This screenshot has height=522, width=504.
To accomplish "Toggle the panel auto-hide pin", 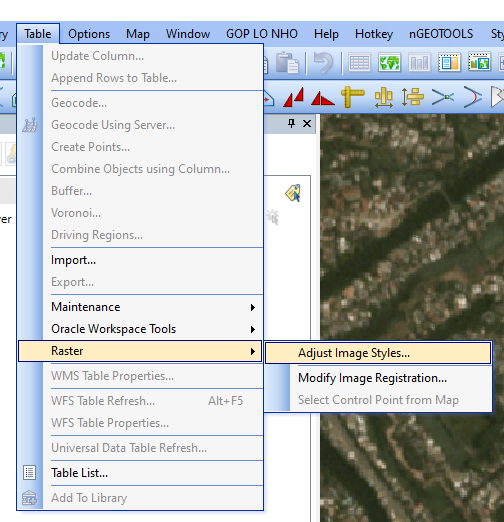I will (x=291, y=124).
